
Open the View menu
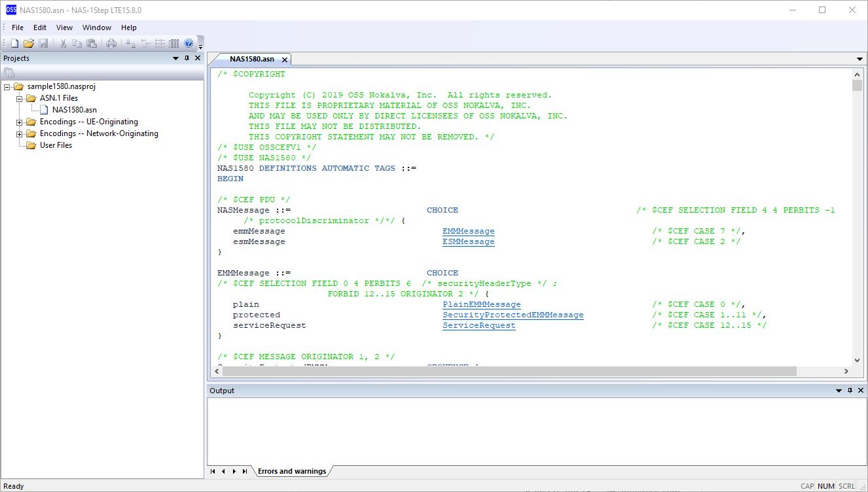click(64, 27)
